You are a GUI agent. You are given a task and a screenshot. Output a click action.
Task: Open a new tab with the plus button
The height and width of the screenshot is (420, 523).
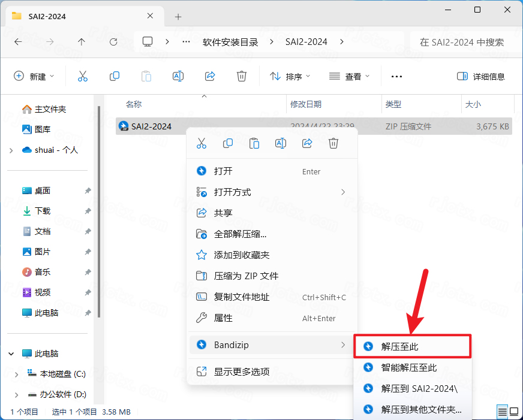click(x=178, y=17)
